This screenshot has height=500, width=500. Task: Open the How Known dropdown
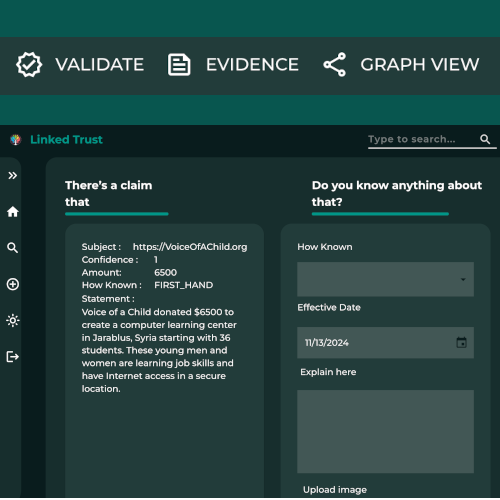(x=385, y=279)
